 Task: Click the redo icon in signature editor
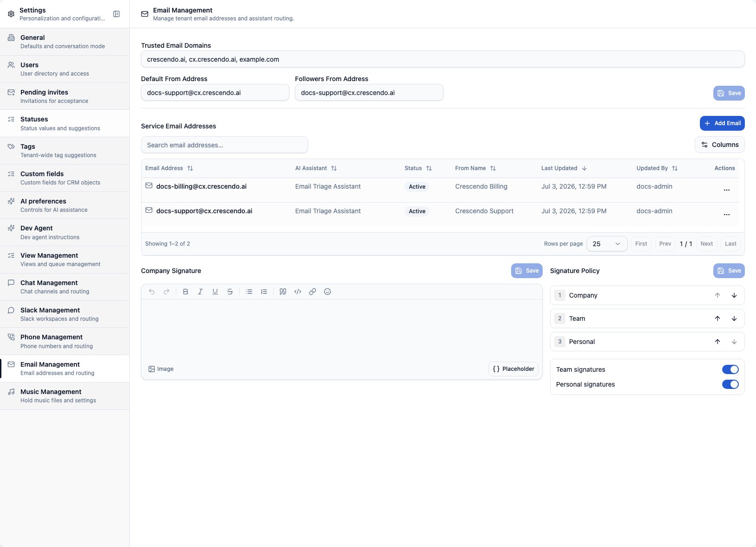tap(167, 292)
